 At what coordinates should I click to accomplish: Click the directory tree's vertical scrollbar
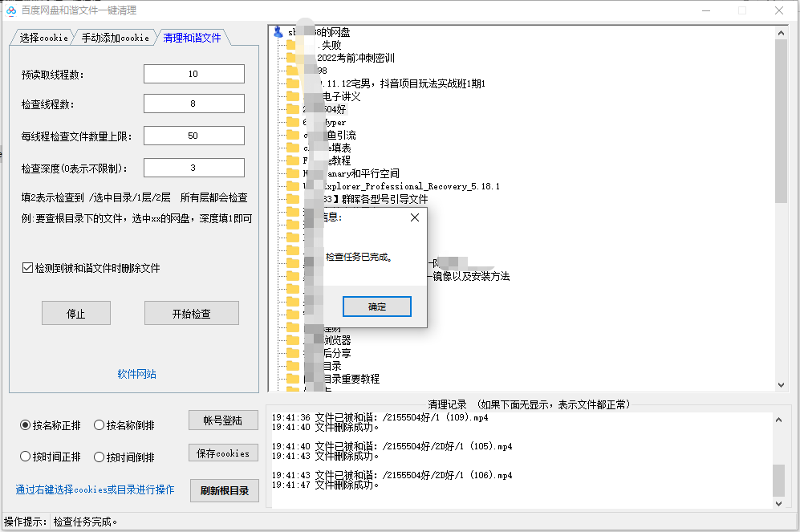coord(781,120)
